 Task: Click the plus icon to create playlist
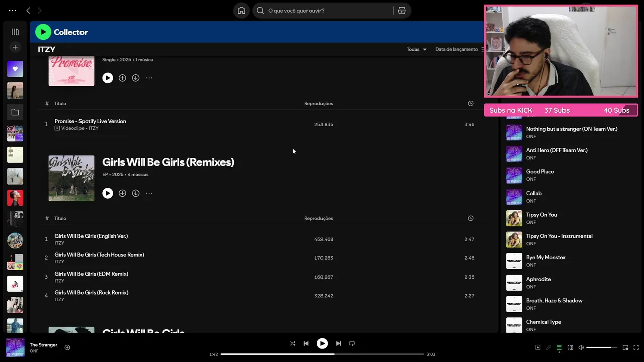(x=15, y=47)
